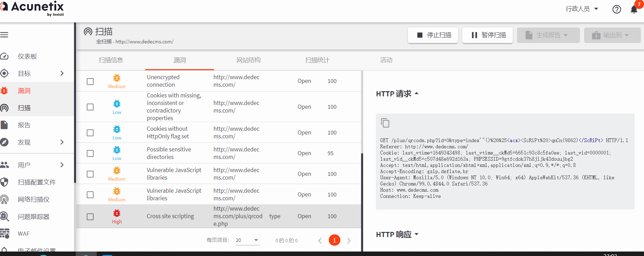The height and width of the screenshot is (256, 644).
Task: Open the 输出到 export to dropdown
Action: tap(612, 35)
